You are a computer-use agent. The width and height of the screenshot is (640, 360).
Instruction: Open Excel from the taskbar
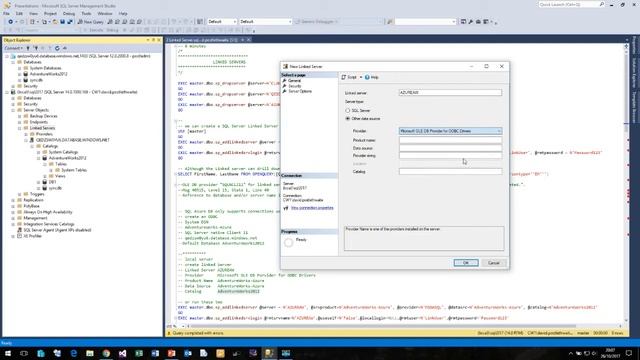point(139,353)
